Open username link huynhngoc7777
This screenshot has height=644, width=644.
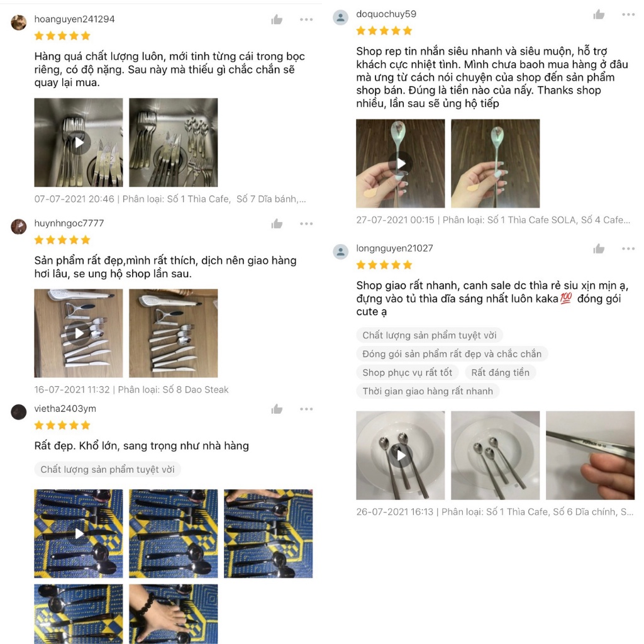pos(69,223)
